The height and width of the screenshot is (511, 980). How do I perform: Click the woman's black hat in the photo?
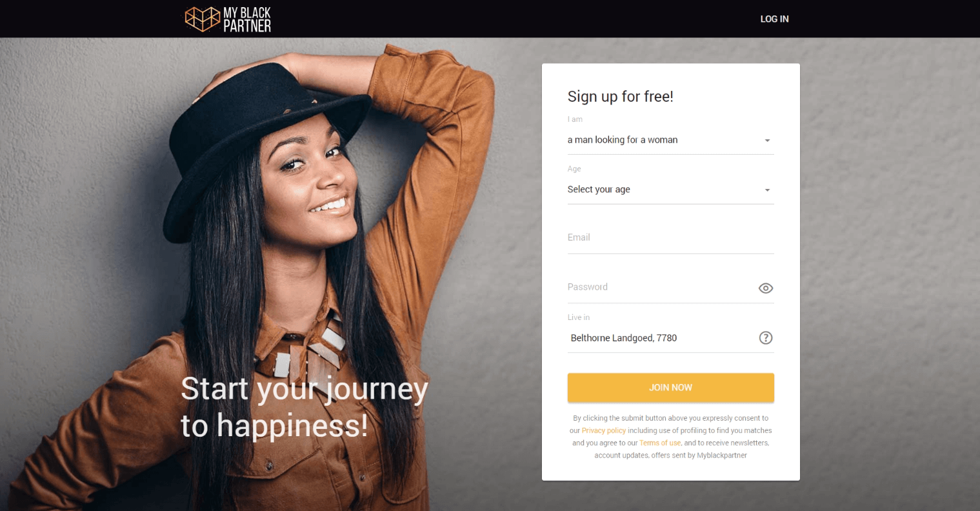tap(265, 139)
